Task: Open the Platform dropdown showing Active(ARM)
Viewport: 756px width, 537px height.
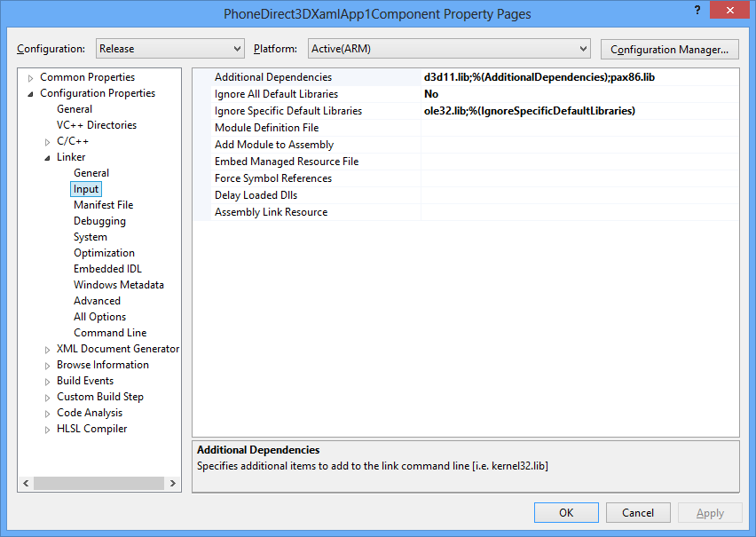Action: click(x=448, y=49)
